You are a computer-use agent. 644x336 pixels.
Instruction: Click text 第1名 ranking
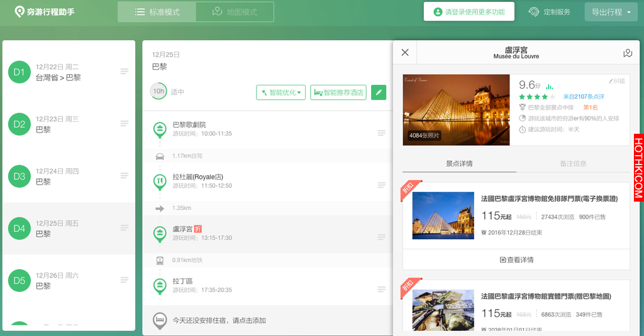point(591,107)
